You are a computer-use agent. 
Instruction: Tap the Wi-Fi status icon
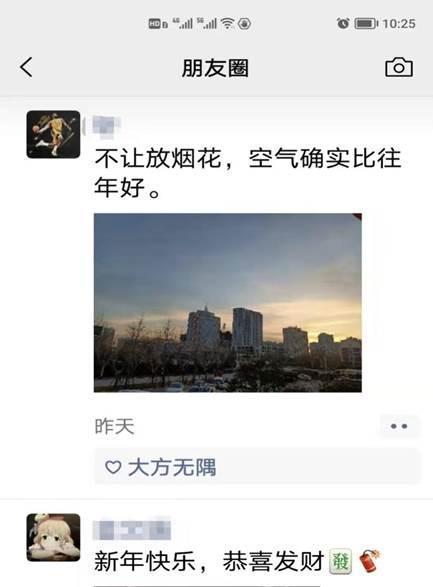[227, 24]
